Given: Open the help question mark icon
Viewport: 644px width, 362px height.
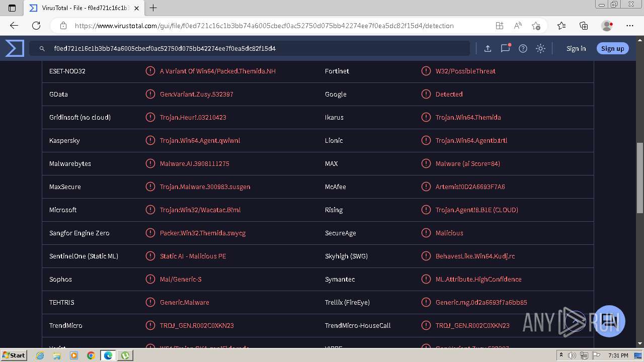Looking at the screenshot, I should click(x=523, y=48).
